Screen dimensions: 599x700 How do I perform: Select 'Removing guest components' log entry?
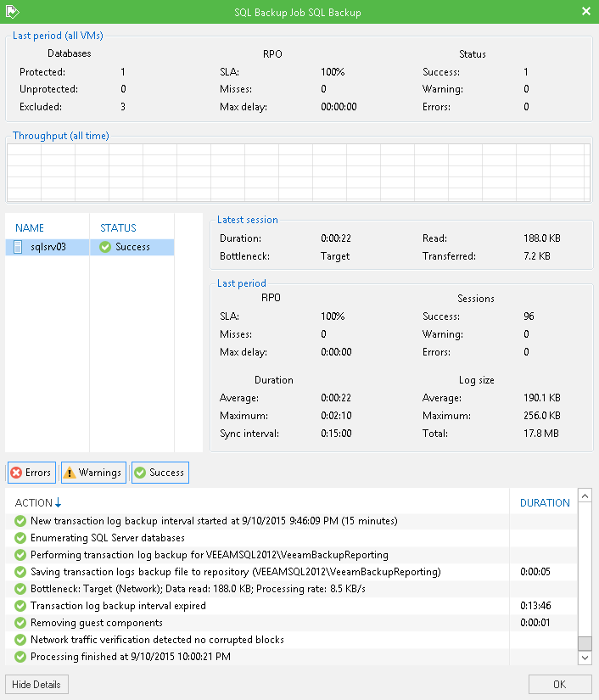coord(291,623)
